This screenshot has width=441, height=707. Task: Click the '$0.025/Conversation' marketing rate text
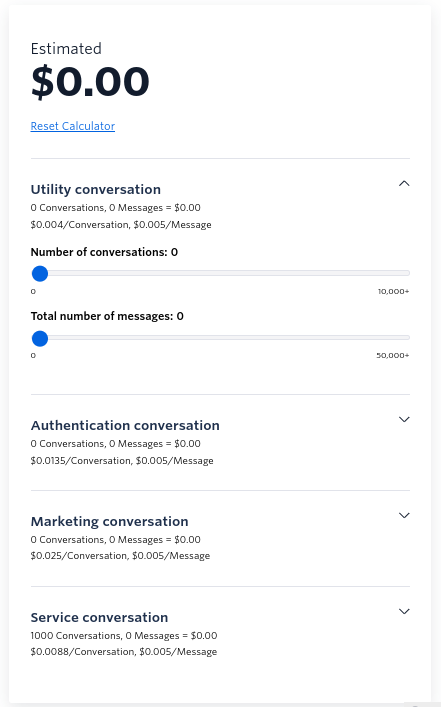[x=79, y=556]
